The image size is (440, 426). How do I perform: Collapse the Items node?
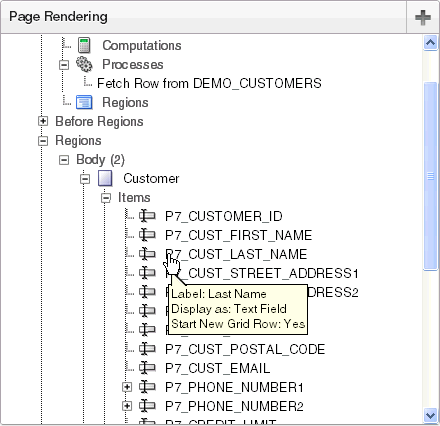(x=106, y=198)
